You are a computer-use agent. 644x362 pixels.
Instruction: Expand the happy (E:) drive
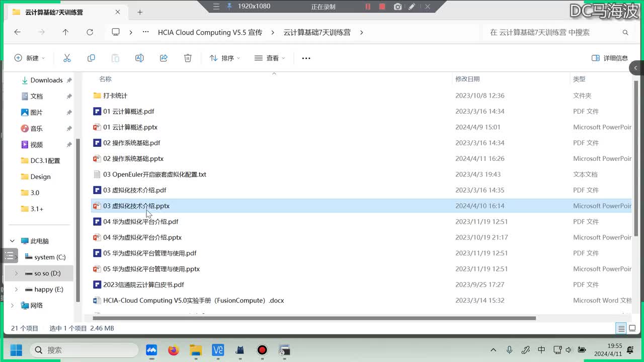pyautogui.click(x=16, y=290)
